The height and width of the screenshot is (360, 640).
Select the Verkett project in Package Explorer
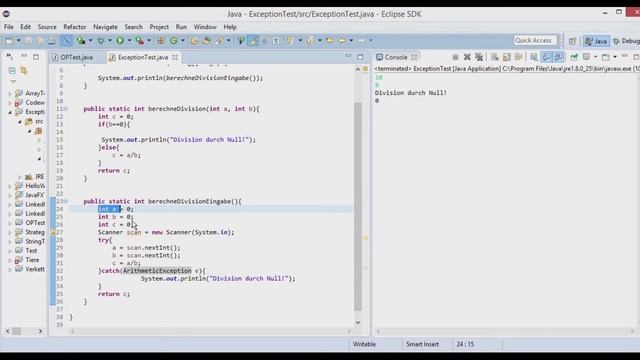[35, 269]
